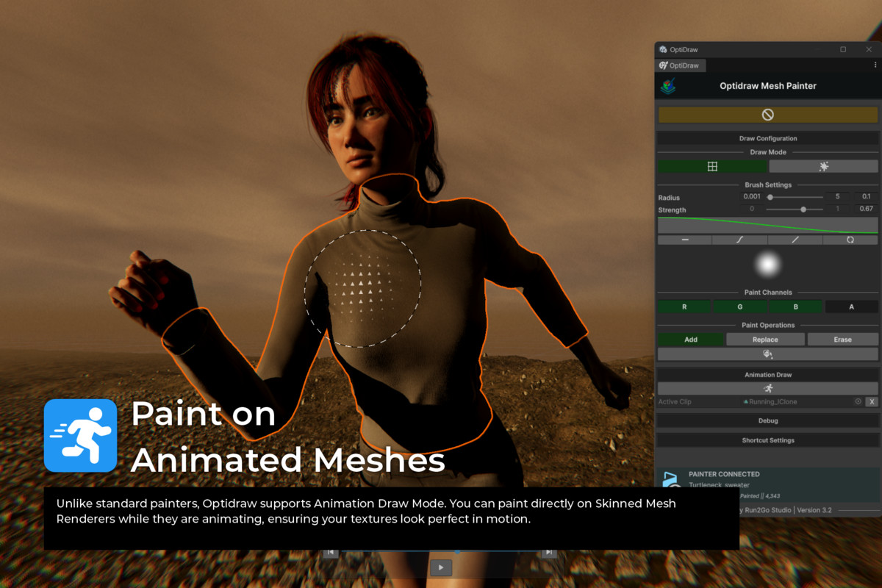Toggle the G paint channel
882x588 pixels.
point(740,306)
